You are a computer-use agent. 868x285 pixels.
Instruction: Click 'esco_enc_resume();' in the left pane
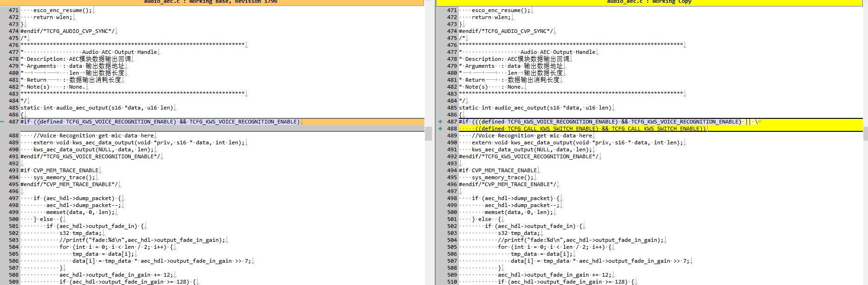click(x=63, y=10)
